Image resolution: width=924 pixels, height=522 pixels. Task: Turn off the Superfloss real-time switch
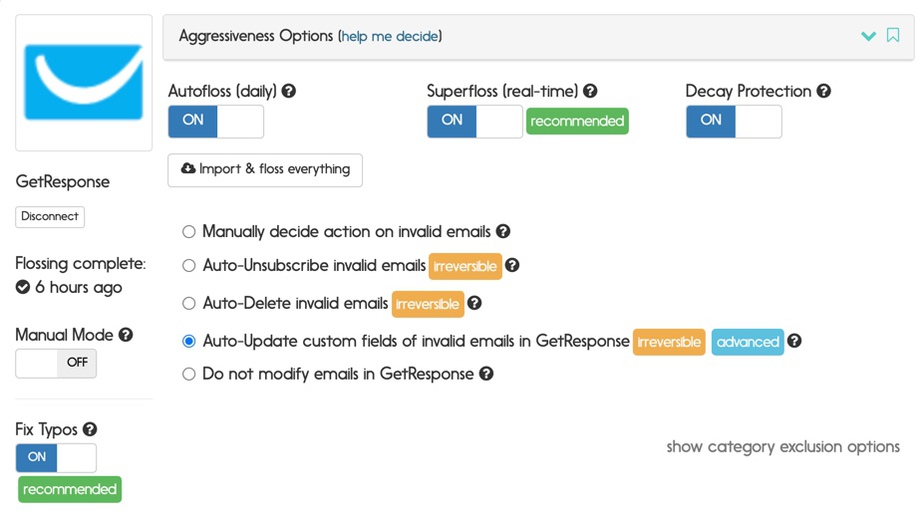pos(474,121)
